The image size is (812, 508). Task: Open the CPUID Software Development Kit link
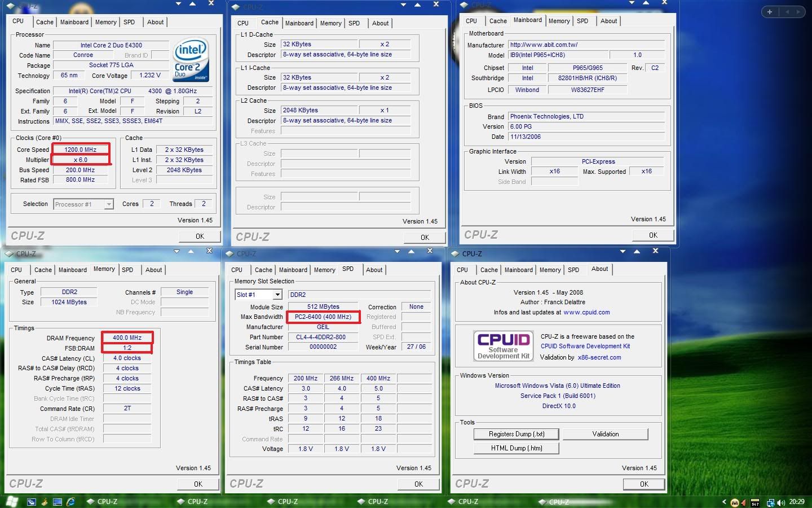585,346
